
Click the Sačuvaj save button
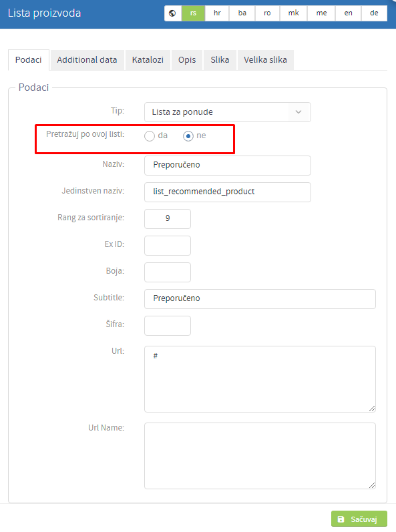pyautogui.click(x=359, y=519)
